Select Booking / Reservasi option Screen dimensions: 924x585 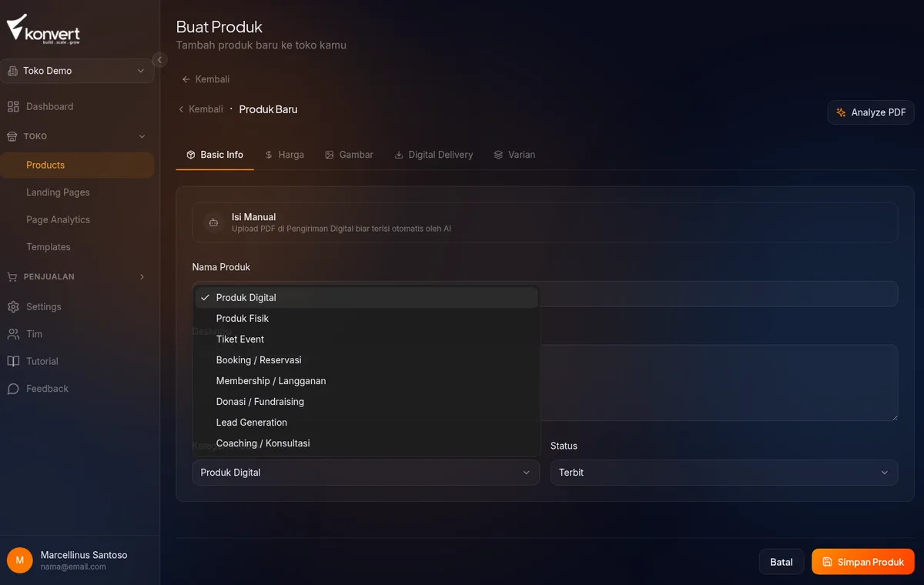coord(367,359)
